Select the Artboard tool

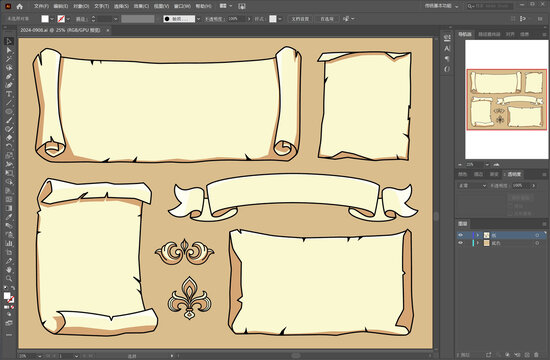tap(9, 252)
